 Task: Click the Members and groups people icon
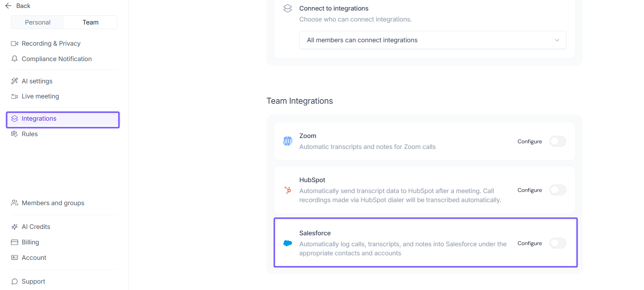pos(15,203)
